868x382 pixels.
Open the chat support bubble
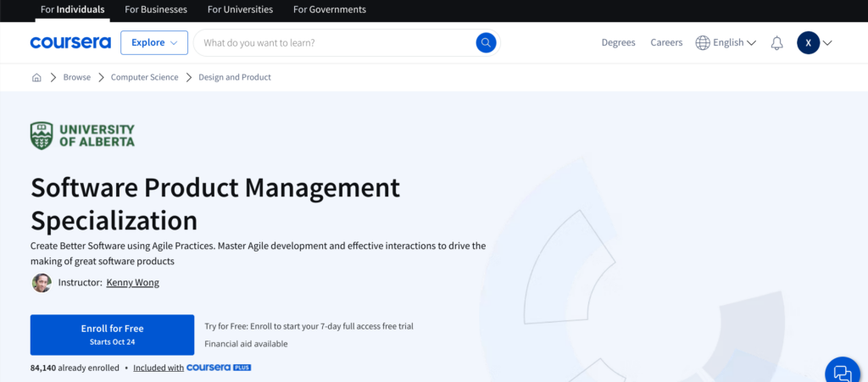842,372
